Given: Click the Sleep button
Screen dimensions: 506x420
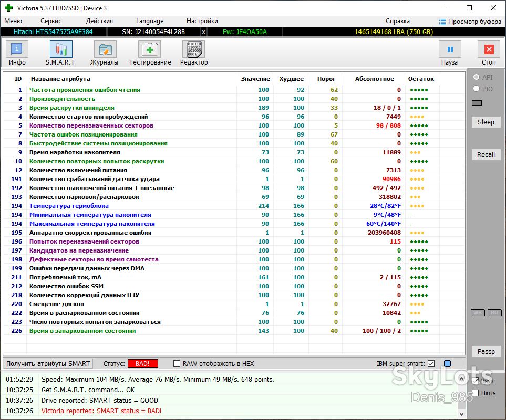Looking at the screenshot, I should pyautogui.click(x=486, y=122).
